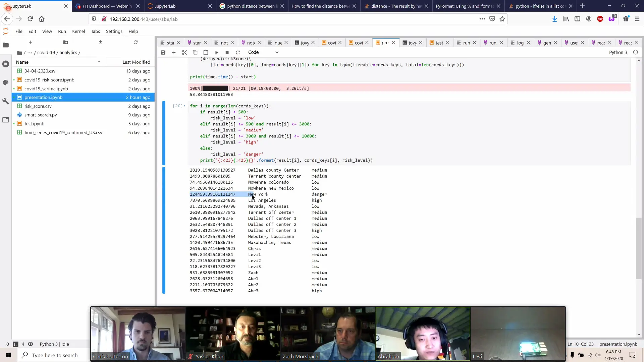
Task: Open the cell type Code dropdown
Action: tap(263, 52)
